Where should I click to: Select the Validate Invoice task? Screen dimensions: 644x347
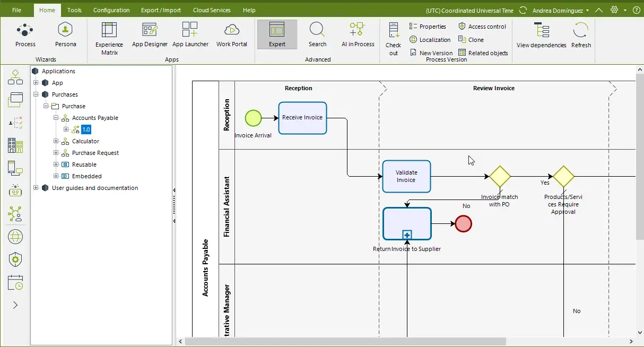(406, 176)
